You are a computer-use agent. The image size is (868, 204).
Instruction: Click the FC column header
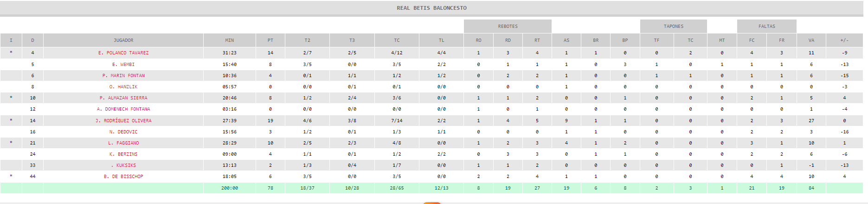tap(752, 40)
